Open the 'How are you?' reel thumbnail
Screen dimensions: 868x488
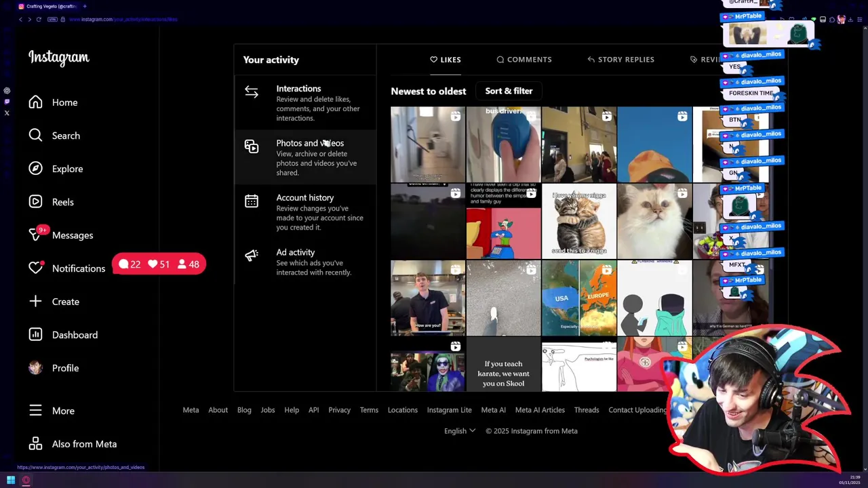point(428,298)
